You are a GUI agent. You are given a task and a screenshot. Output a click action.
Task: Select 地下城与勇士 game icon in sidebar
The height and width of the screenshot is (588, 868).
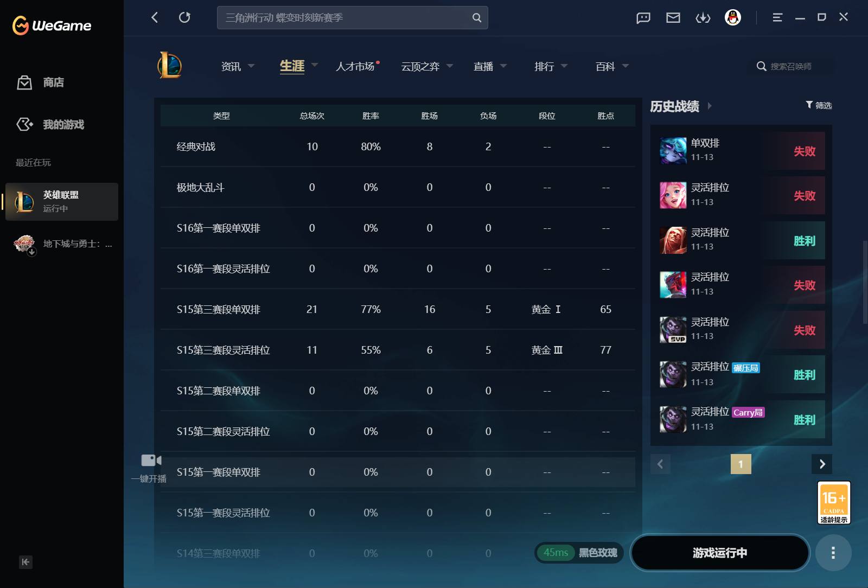pos(24,244)
